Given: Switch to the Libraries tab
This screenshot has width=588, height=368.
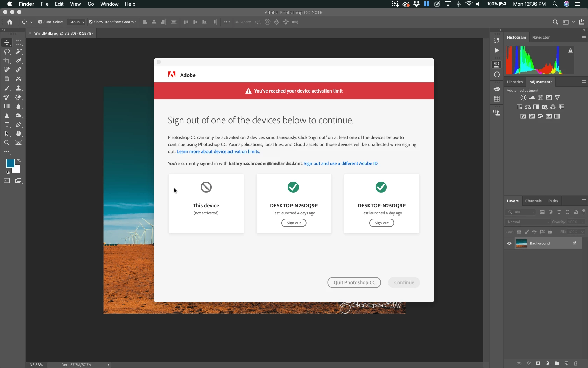Looking at the screenshot, I should [x=515, y=82].
